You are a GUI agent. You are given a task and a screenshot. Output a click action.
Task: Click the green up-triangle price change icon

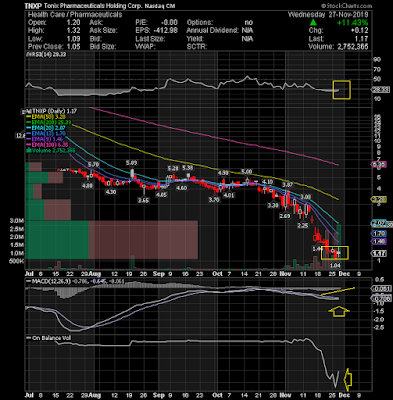point(313,23)
